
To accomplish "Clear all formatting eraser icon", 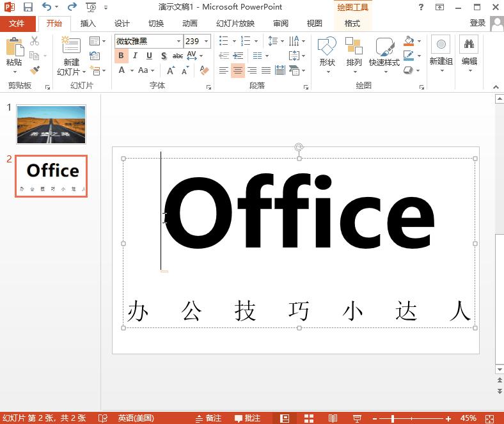I will point(205,70).
